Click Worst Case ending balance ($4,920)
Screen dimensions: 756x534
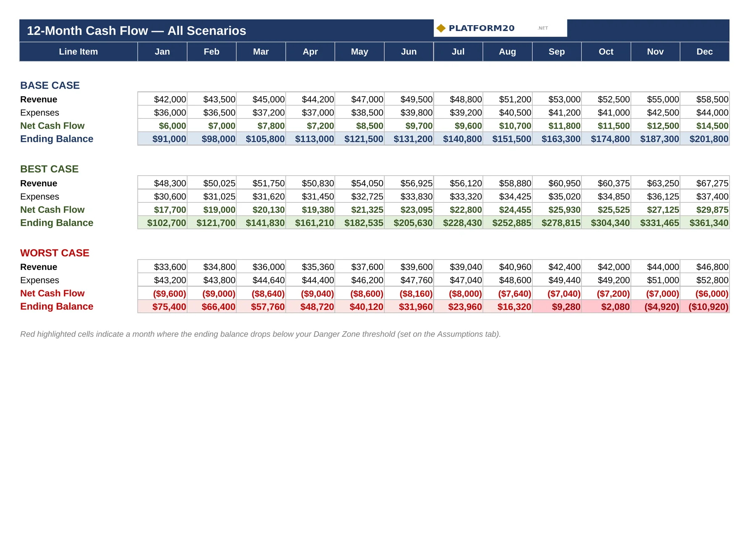(x=656, y=307)
